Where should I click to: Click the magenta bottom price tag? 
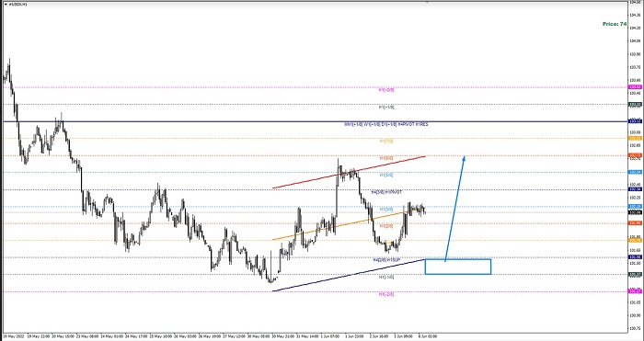tap(635, 291)
